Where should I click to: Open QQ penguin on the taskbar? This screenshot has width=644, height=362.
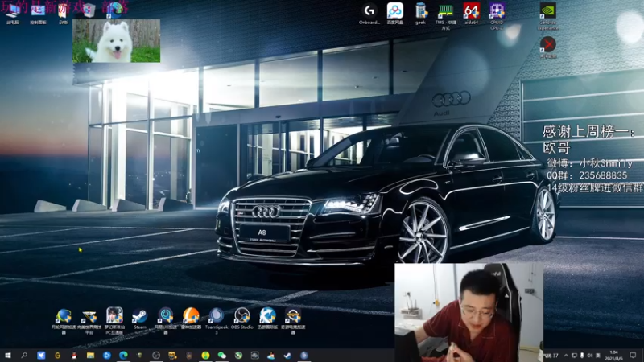click(x=74, y=355)
